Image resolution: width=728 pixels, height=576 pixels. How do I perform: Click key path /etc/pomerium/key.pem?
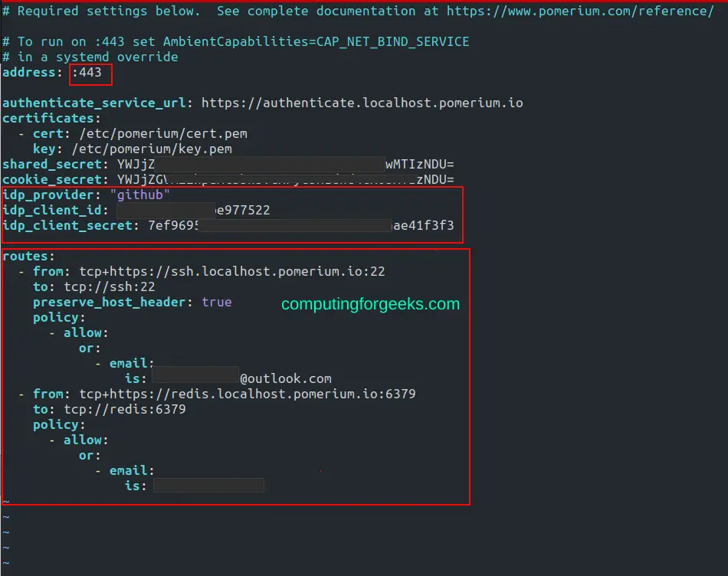[152, 149]
